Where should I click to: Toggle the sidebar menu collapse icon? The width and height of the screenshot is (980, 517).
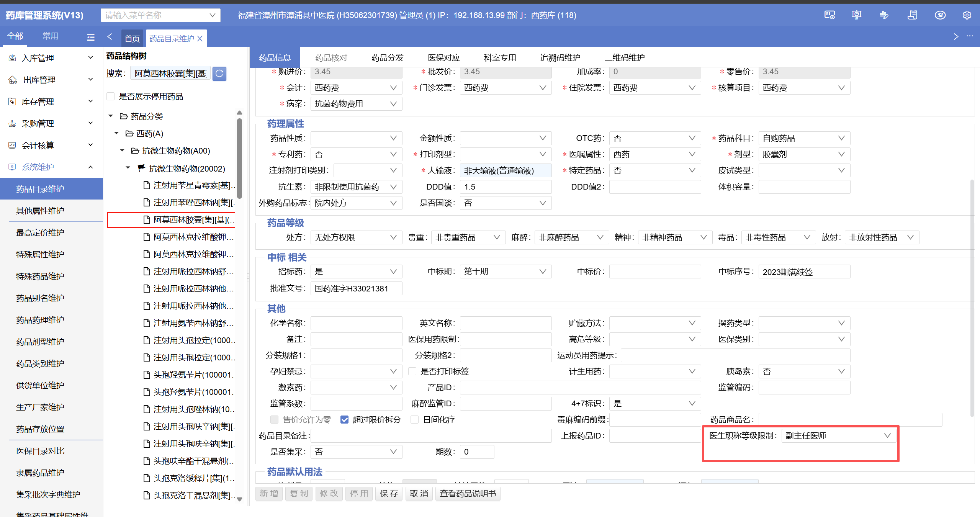(91, 37)
